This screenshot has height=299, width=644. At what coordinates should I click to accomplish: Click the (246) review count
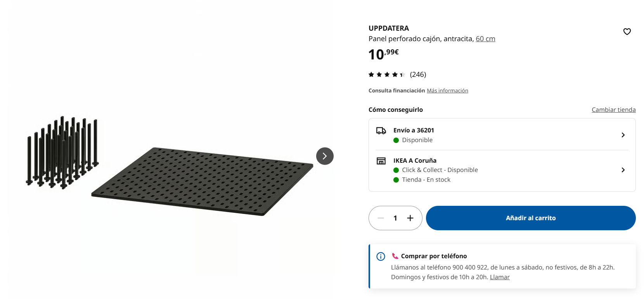click(418, 75)
